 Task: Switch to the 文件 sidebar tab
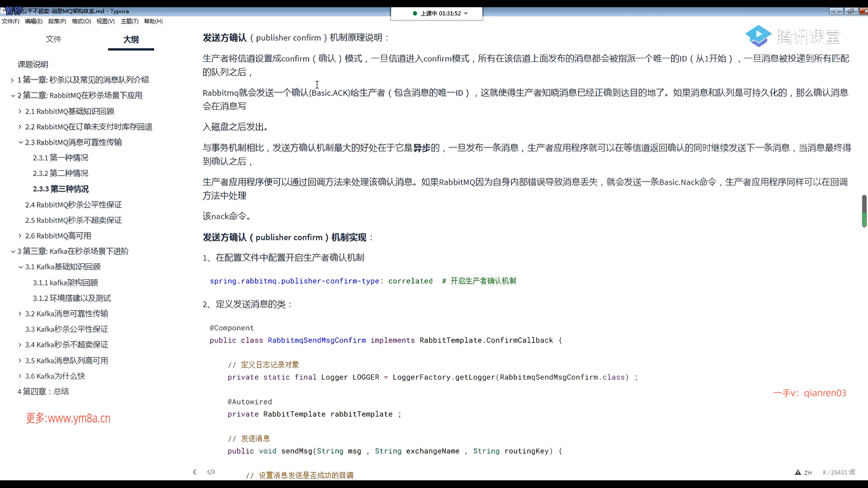[x=53, y=39]
